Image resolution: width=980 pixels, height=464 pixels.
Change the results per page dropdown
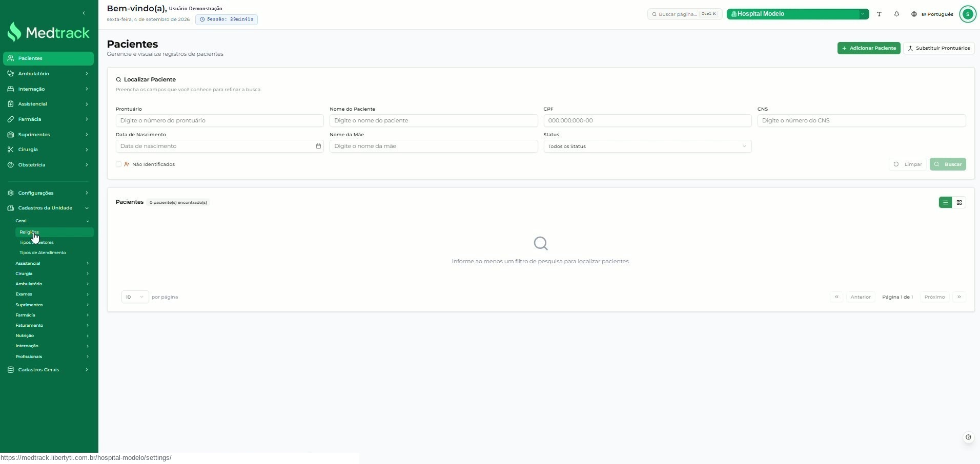click(x=135, y=297)
